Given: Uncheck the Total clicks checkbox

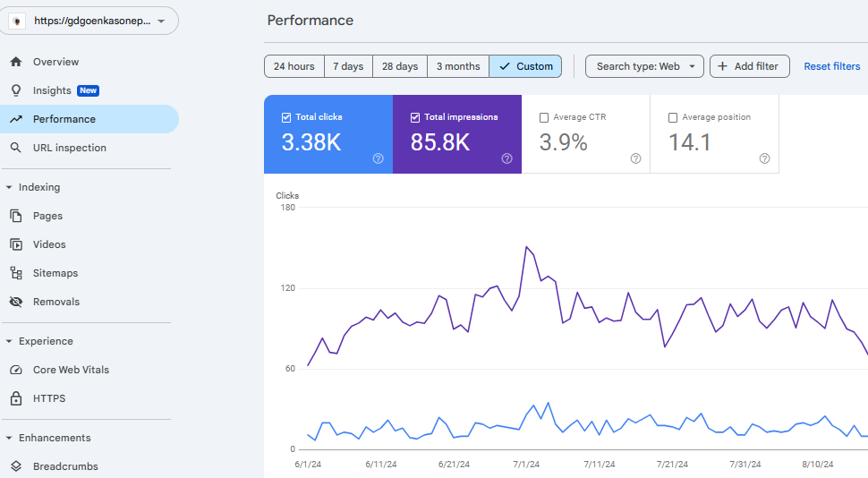Looking at the screenshot, I should click(286, 117).
